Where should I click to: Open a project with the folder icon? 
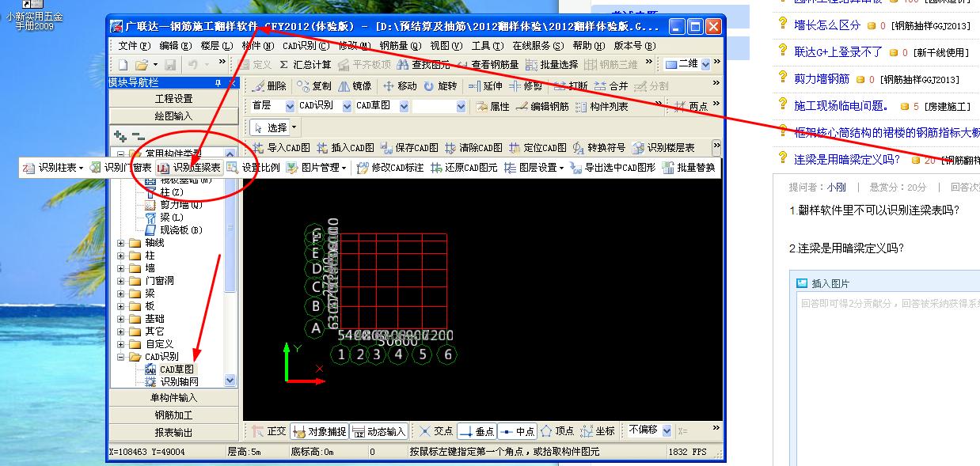tap(141, 65)
